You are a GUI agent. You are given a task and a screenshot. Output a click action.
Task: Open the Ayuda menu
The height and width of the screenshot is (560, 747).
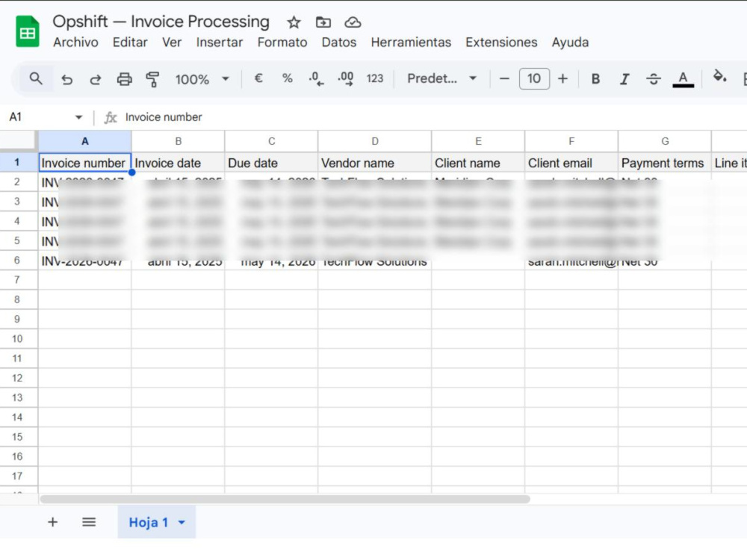tap(570, 43)
